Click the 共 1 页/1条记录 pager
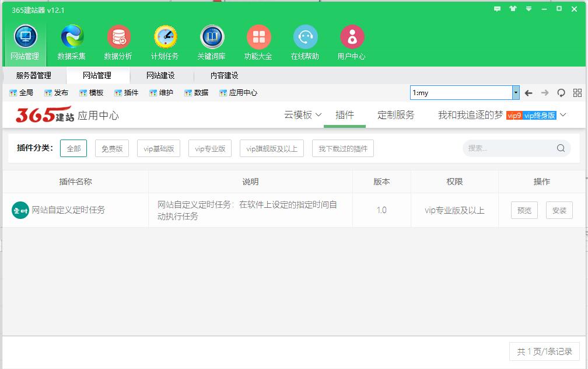 pyautogui.click(x=544, y=351)
